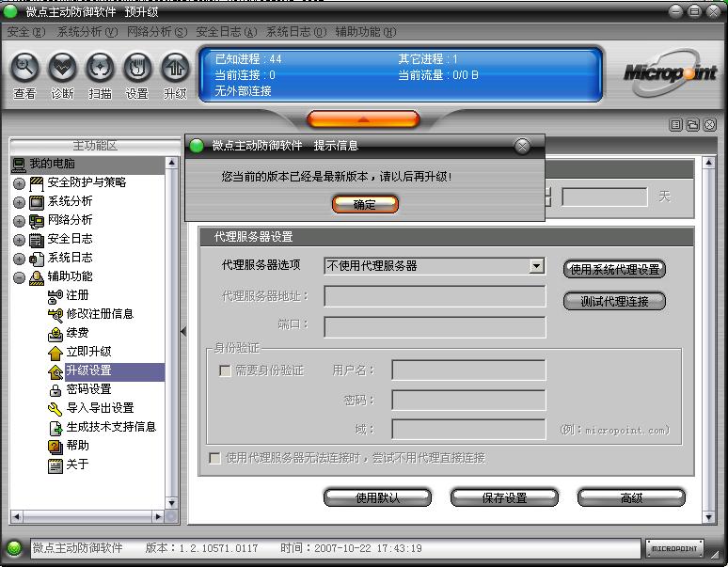This screenshot has width=728, height=567.
Task: Open 注册 registration key icon
Action: [55, 296]
